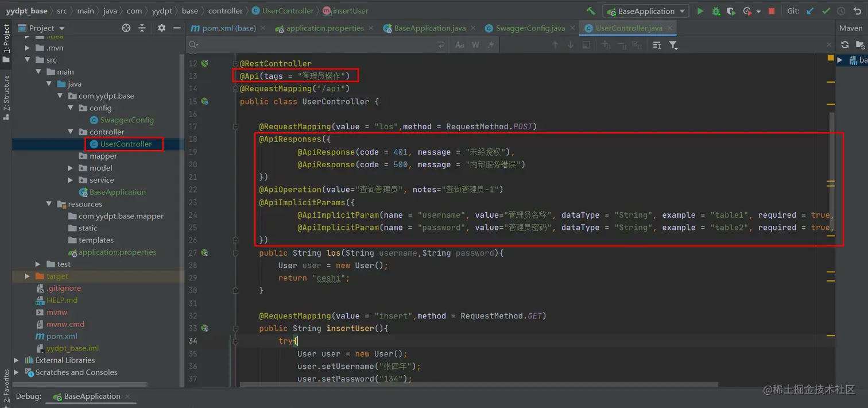The width and height of the screenshot is (868, 408).
Task: Expand External Libraries node
Action: click(16, 360)
